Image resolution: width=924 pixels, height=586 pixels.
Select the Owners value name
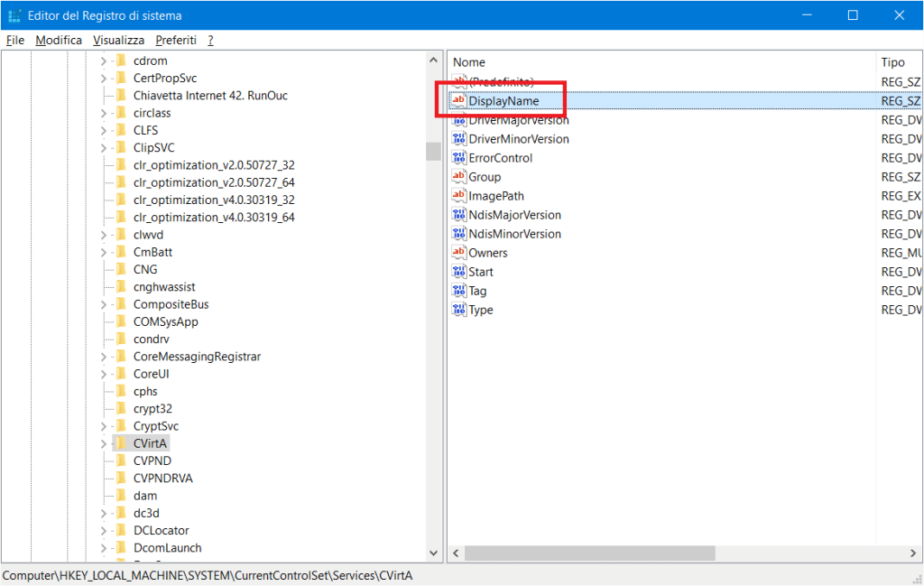488,253
